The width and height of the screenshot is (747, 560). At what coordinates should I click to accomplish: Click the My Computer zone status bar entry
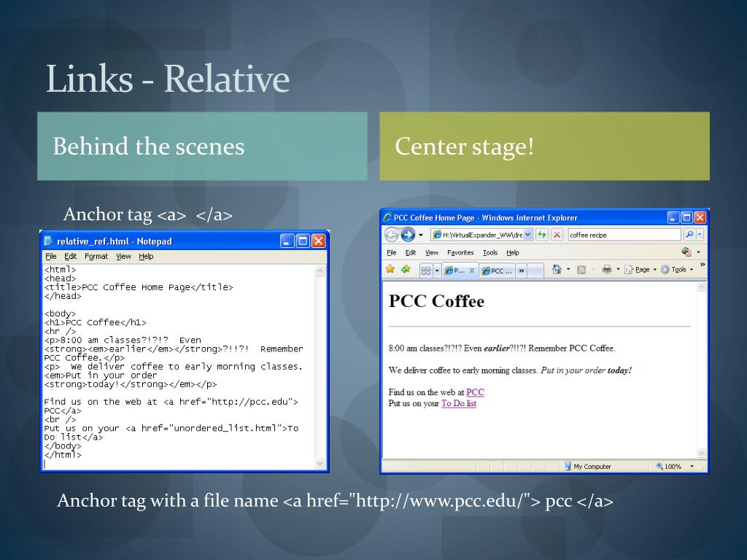[587, 466]
